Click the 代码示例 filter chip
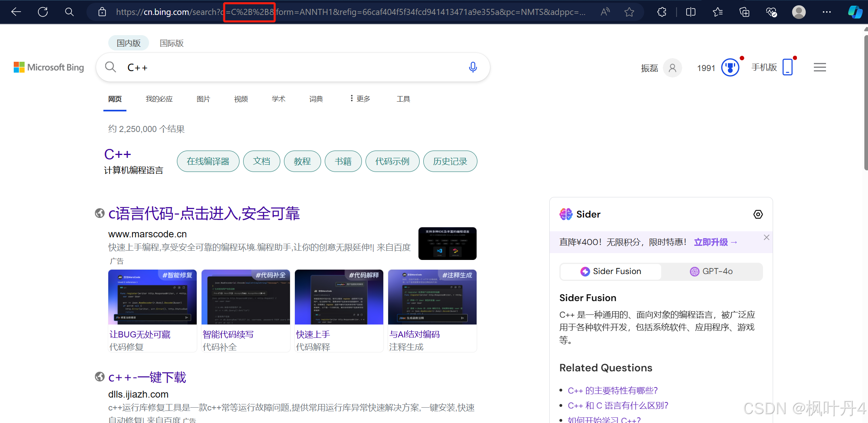868x423 pixels. coord(392,161)
